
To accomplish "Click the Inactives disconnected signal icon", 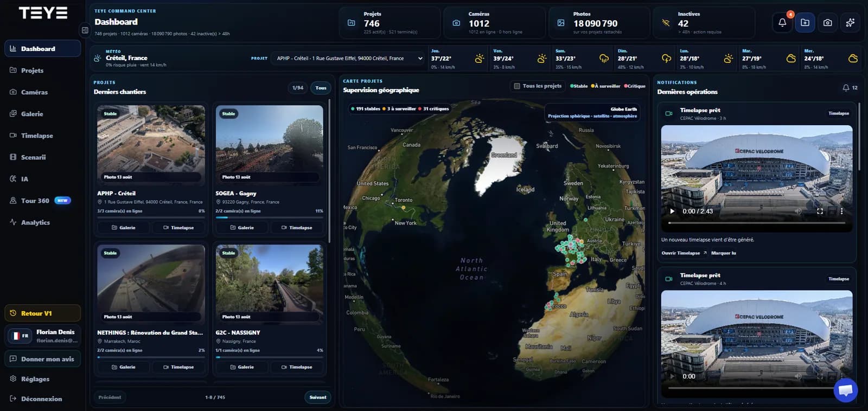I will 666,23.
